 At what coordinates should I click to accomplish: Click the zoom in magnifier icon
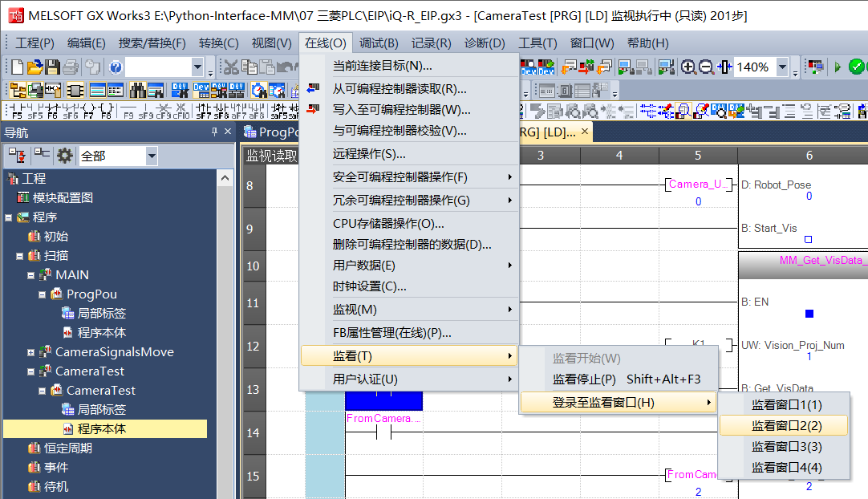(688, 67)
